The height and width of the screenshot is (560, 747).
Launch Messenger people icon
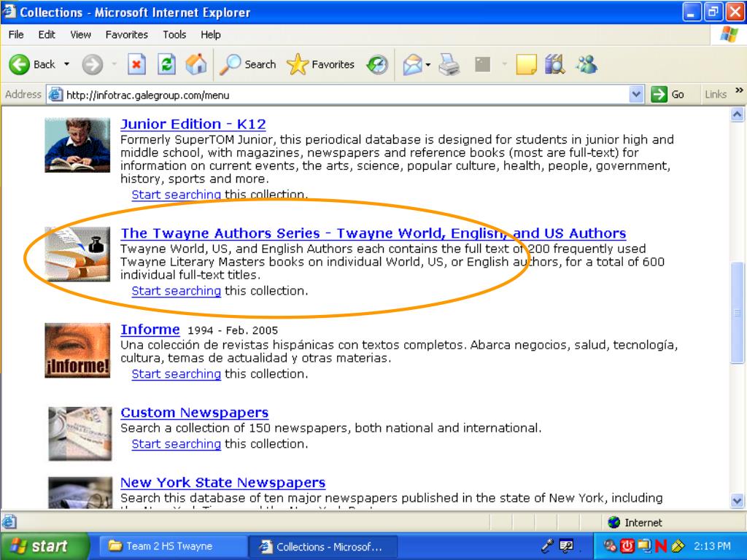click(x=587, y=64)
